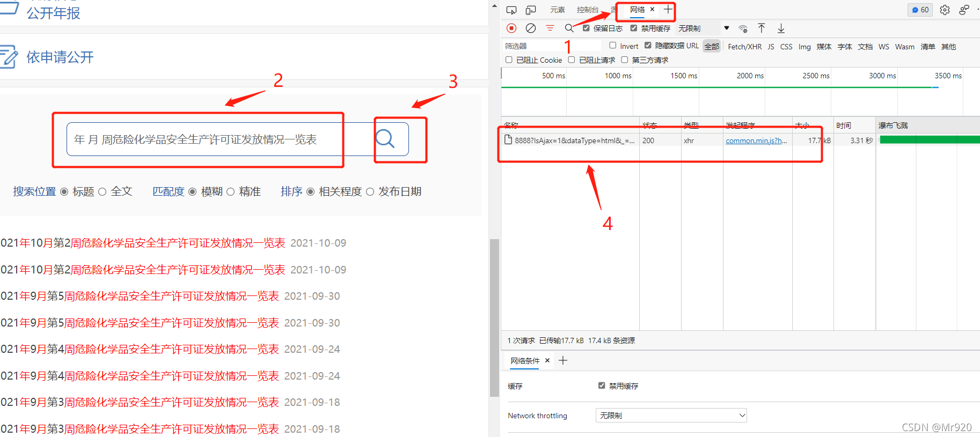Filter requests by 其他
980x437 pixels.
tap(949, 47)
